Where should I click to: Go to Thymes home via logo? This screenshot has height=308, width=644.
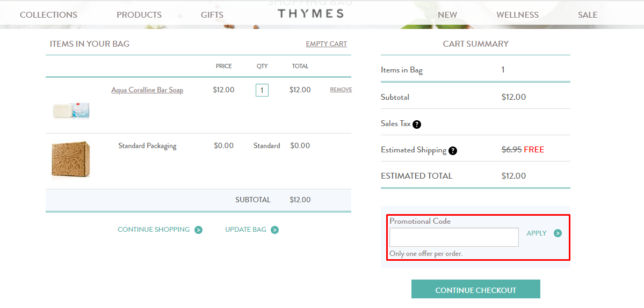[x=310, y=13]
